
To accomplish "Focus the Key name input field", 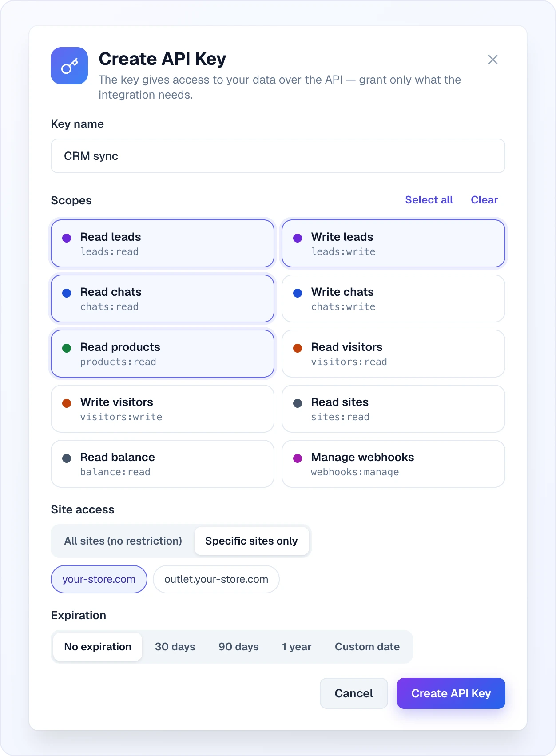I will [278, 156].
